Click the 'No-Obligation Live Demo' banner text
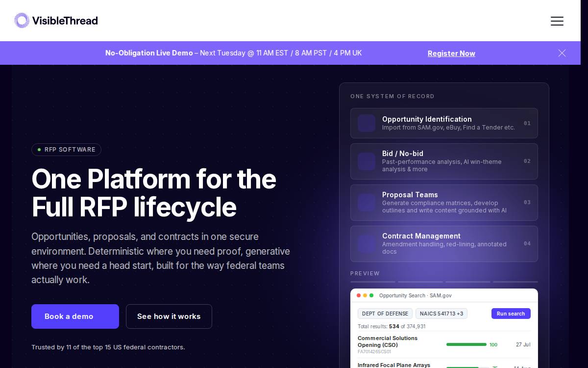This screenshot has width=588, height=368. [x=149, y=53]
